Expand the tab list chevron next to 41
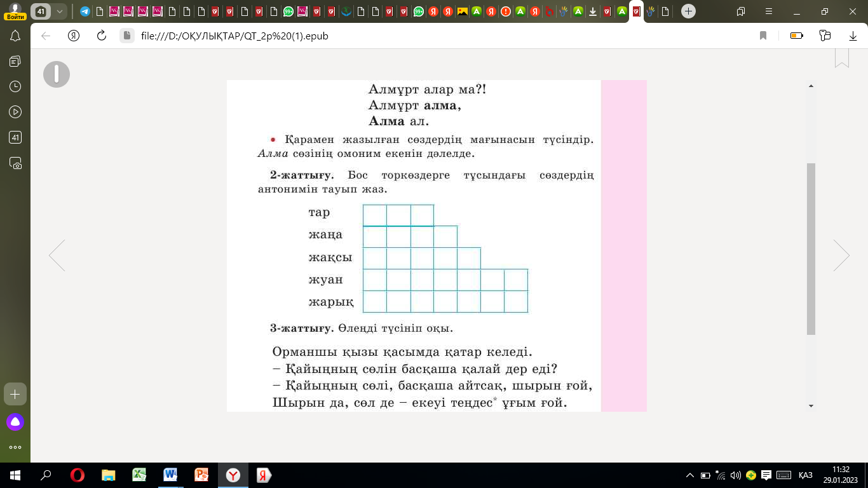The width and height of the screenshot is (868, 488). [60, 11]
